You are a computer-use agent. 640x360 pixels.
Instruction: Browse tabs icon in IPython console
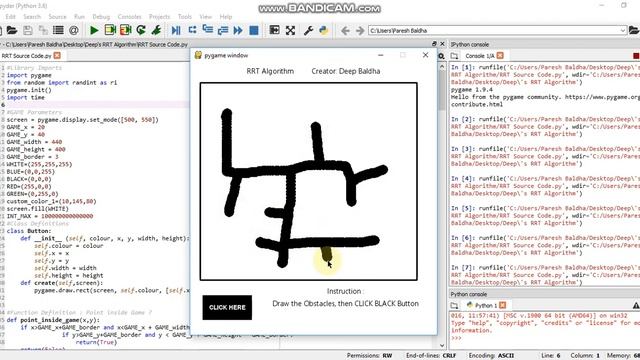[x=454, y=56]
